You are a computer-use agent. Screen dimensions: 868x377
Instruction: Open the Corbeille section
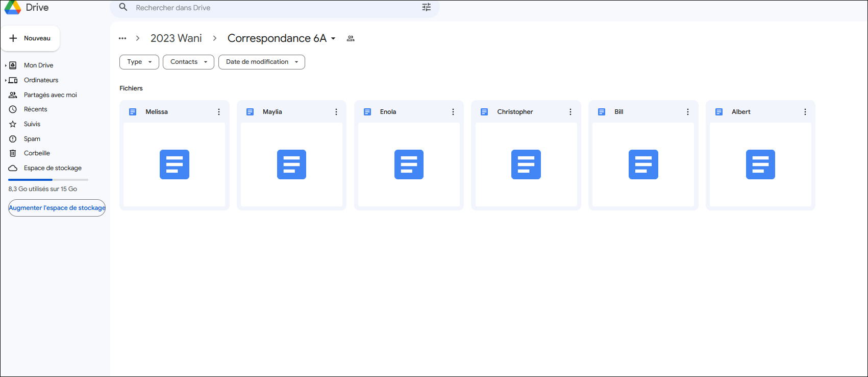pos(37,153)
